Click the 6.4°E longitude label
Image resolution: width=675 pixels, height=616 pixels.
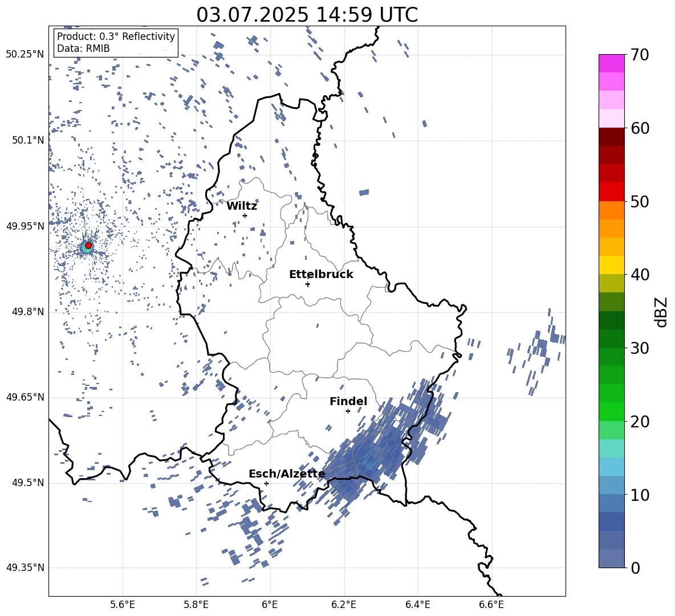click(417, 605)
